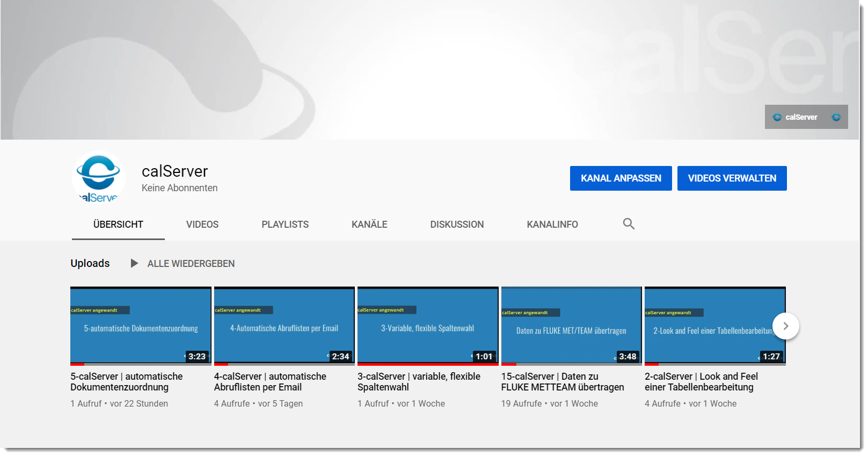Open thumbnail of 4-Automatische Abruflisten per Email video
This screenshot has height=456, width=868.
[285, 326]
